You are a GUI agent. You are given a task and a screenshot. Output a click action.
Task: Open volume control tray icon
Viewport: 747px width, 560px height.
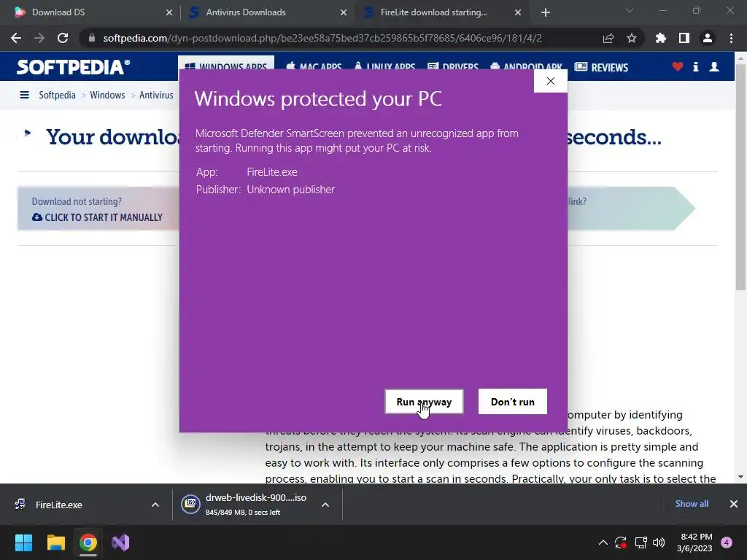coord(659,542)
